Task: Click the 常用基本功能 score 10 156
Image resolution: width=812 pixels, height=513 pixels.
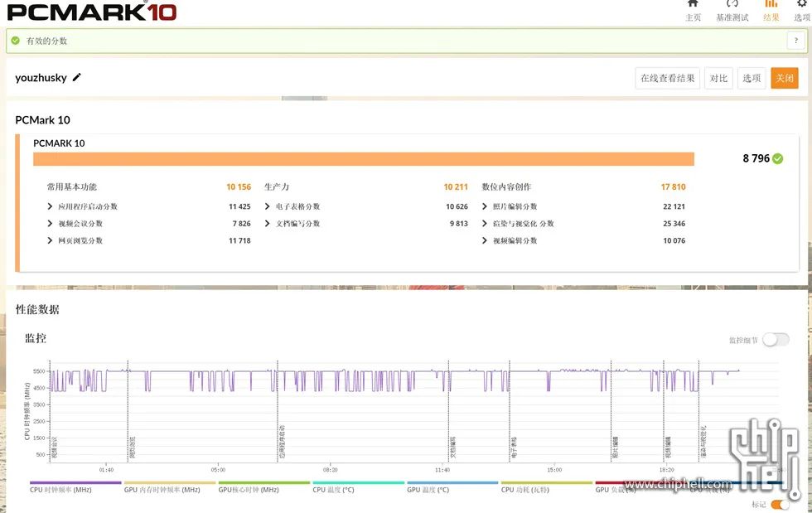Action: [239, 186]
